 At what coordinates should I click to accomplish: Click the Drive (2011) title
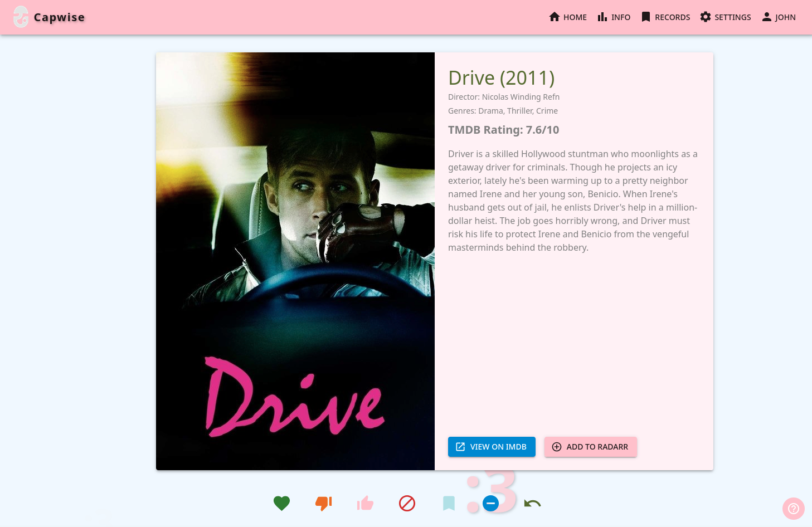click(x=502, y=78)
